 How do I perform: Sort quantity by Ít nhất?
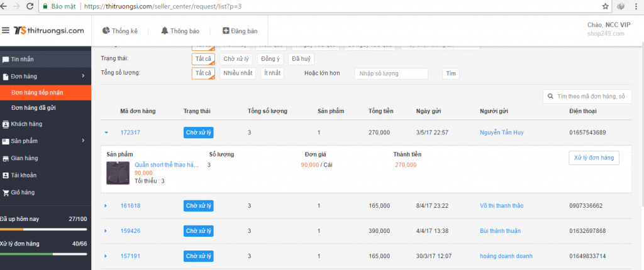point(272,73)
